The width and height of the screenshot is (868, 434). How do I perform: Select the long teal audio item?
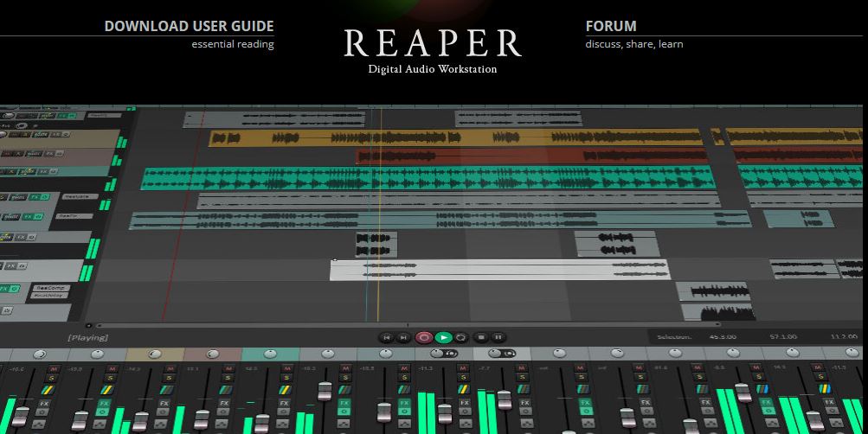pyautogui.click(x=428, y=178)
